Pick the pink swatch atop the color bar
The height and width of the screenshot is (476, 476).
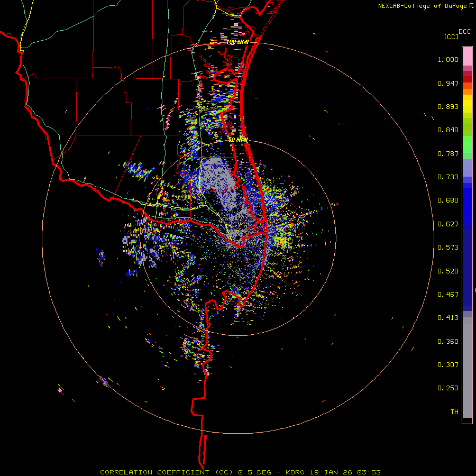467,56
